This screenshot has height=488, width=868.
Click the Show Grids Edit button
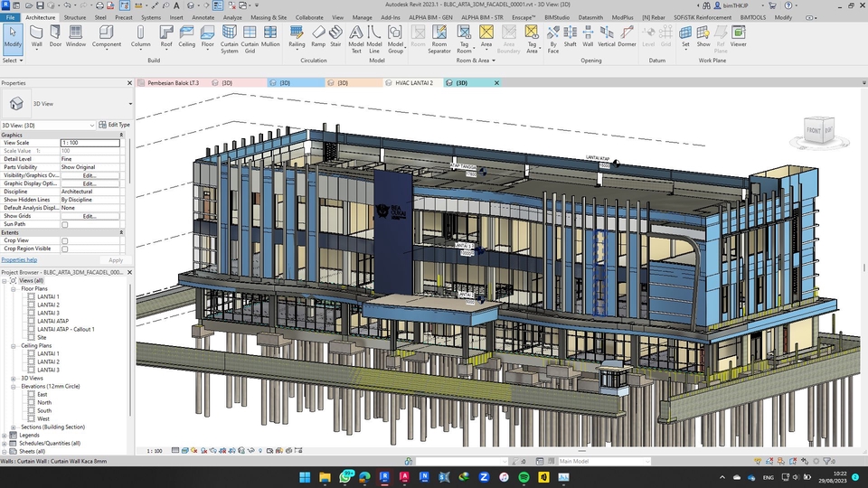tap(90, 216)
